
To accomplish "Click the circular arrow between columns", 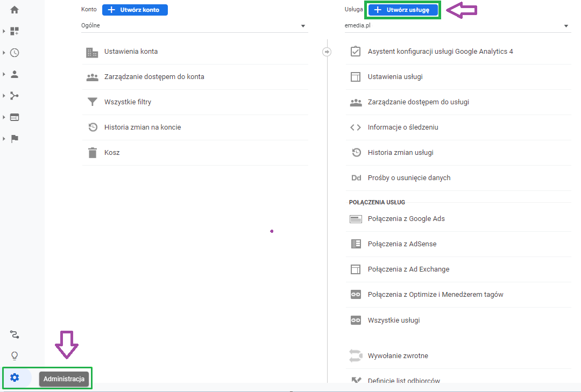I will point(327,52).
